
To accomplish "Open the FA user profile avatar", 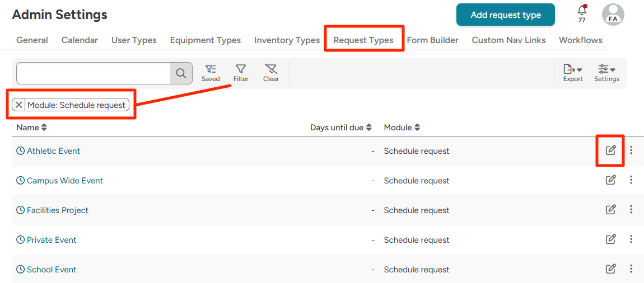I will click(x=613, y=15).
